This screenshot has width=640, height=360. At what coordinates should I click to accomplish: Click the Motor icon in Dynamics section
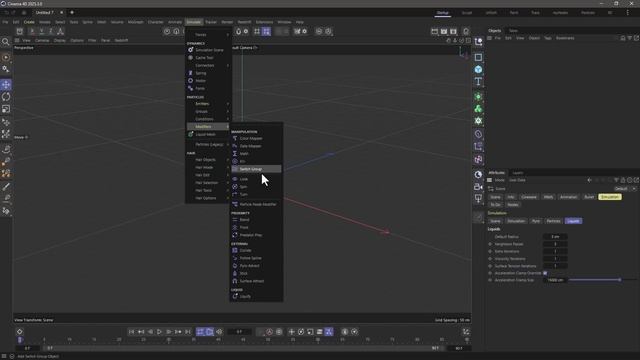click(x=190, y=80)
